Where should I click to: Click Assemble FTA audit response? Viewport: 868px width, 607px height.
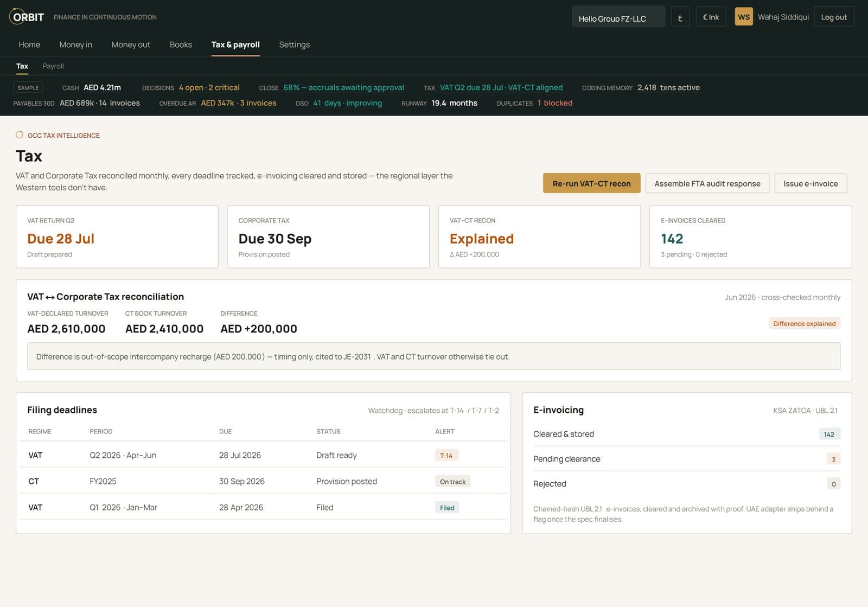pyautogui.click(x=707, y=183)
